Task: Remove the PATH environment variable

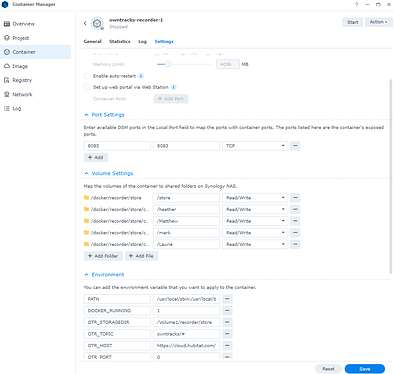Action: [227, 299]
